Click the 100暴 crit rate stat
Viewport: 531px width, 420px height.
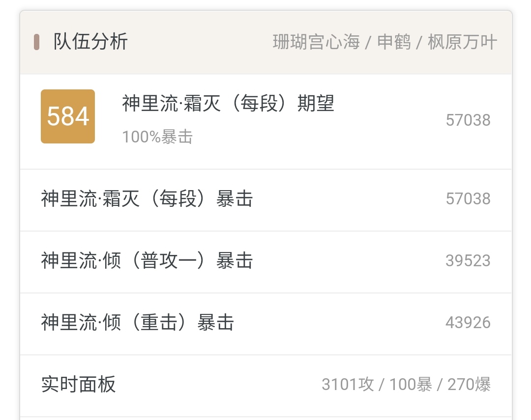coord(411,385)
